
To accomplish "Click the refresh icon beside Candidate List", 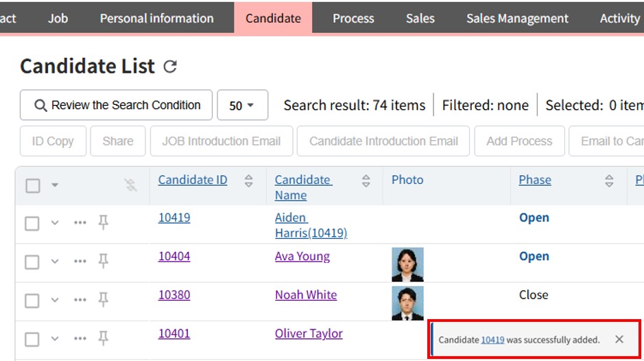I will pos(170,67).
